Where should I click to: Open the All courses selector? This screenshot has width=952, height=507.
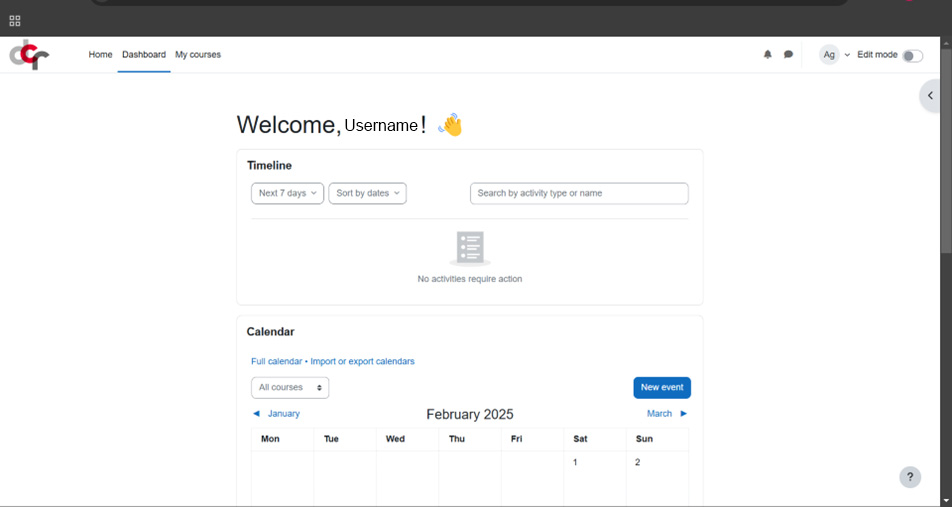tap(290, 387)
